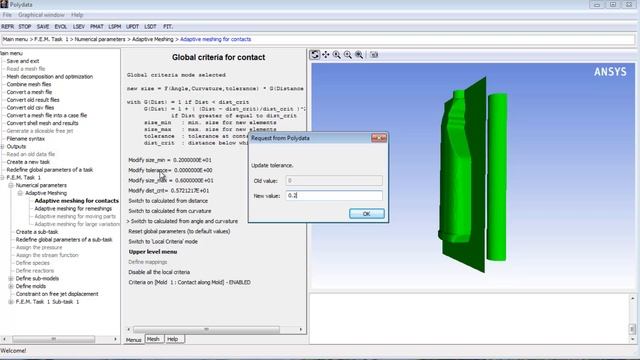Click the zoom out magnifier icon
The image size is (640, 360).
[348, 55]
